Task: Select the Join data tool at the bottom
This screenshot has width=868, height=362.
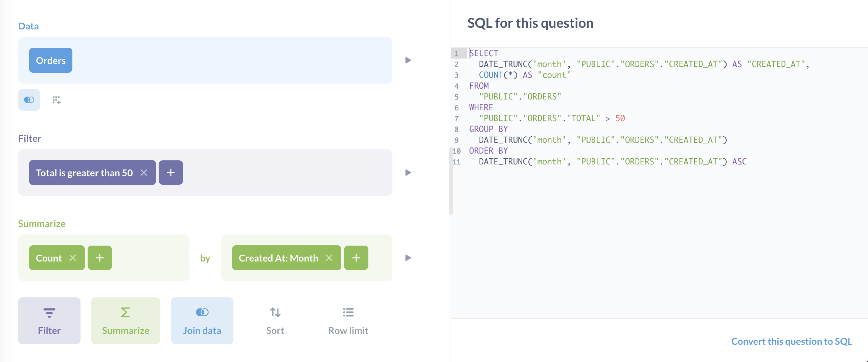Action: [x=202, y=320]
